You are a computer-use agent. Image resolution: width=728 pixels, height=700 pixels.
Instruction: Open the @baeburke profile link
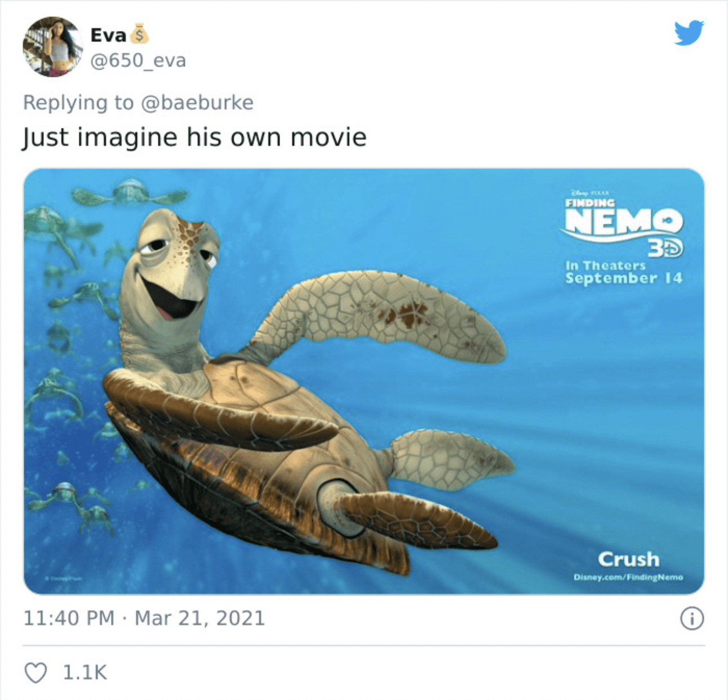tap(197, 103)
